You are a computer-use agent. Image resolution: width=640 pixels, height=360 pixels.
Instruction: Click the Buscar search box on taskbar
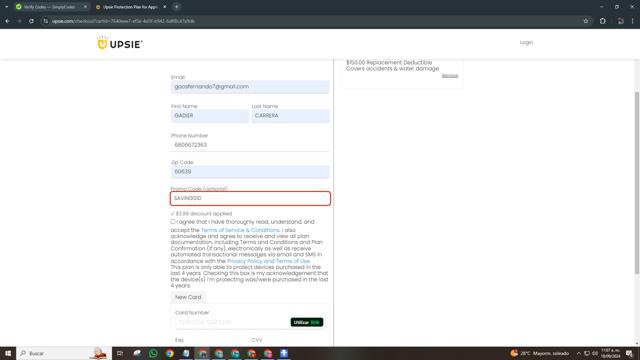tap(64, 353)
